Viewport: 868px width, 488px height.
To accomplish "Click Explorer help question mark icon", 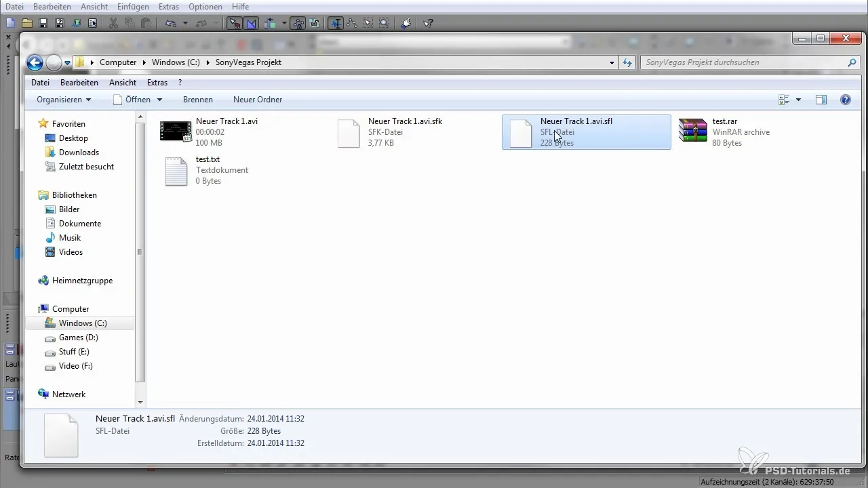I will click(x=846, y=100).
